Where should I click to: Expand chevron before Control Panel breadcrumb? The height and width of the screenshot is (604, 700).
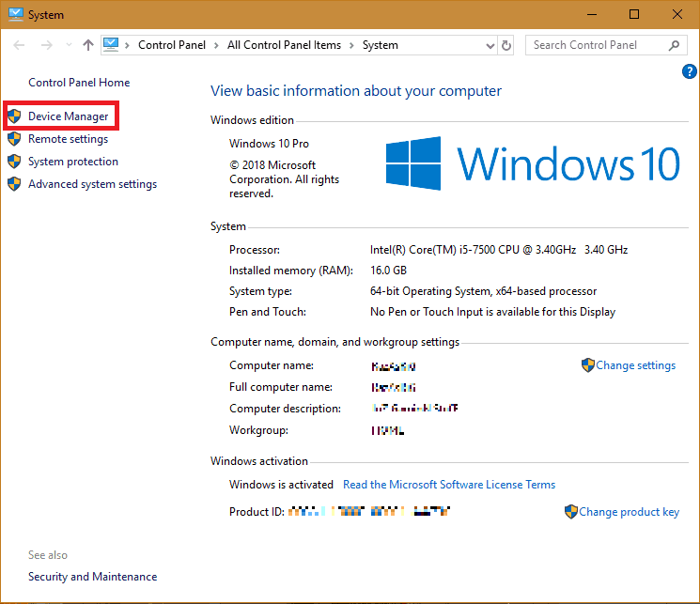127,45
